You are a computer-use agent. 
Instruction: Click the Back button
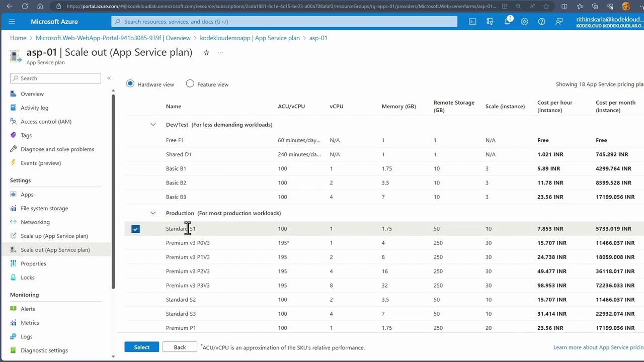(x=180, y=347)
